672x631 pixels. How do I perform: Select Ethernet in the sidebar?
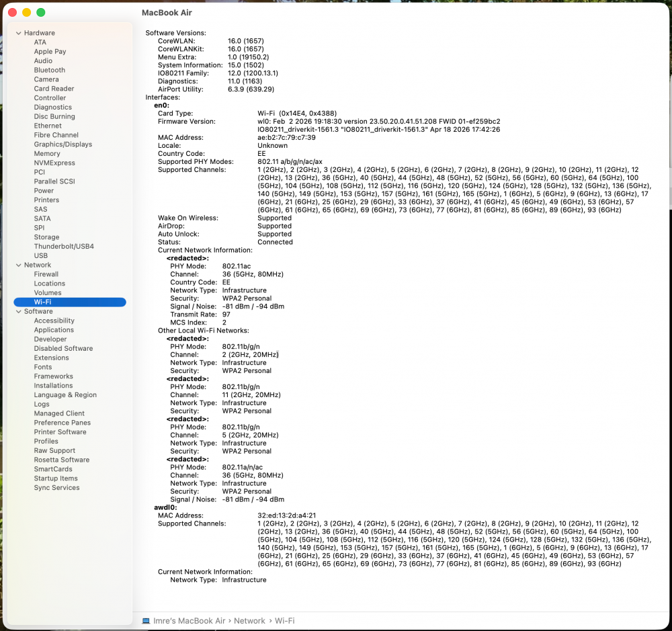[x=48, y=126]
